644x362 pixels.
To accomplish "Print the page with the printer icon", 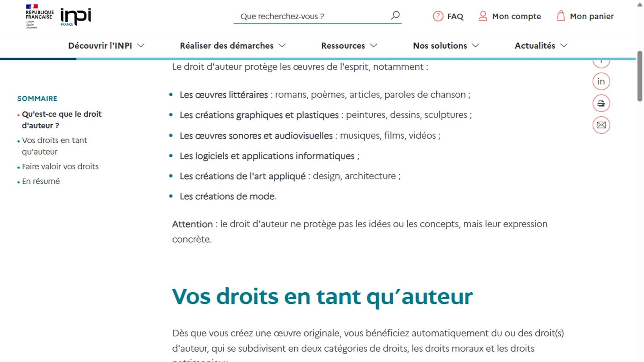I will pyautogui.click(x=601, y=103).
